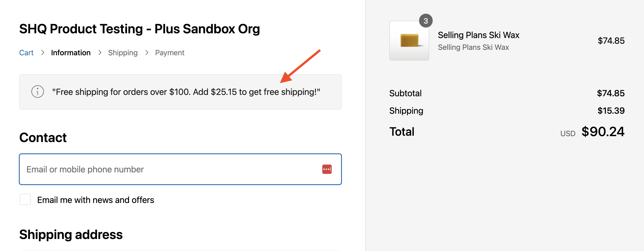Enable the news and offers checkbox
Viewport: 644px width, 251px height.
coord(25,200)
